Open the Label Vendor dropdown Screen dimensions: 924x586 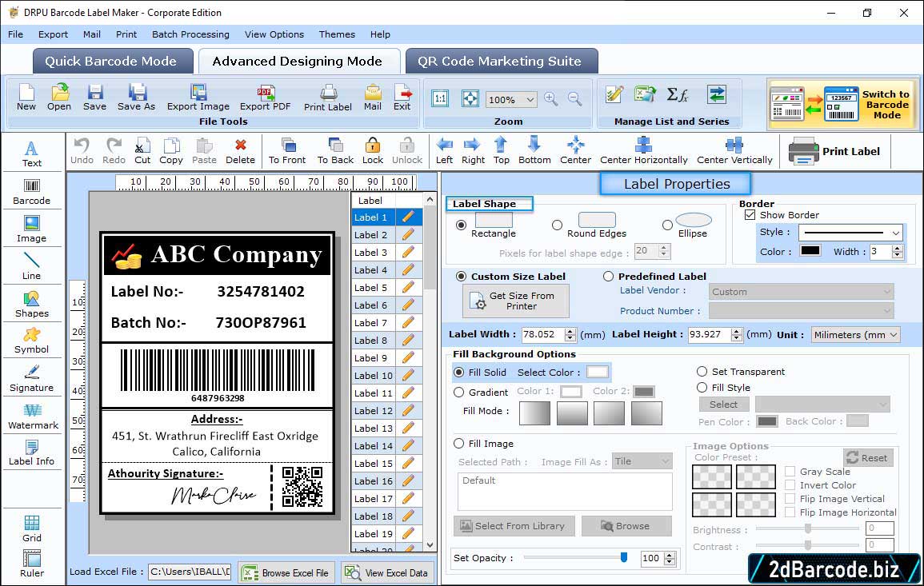tap(802, 292)
